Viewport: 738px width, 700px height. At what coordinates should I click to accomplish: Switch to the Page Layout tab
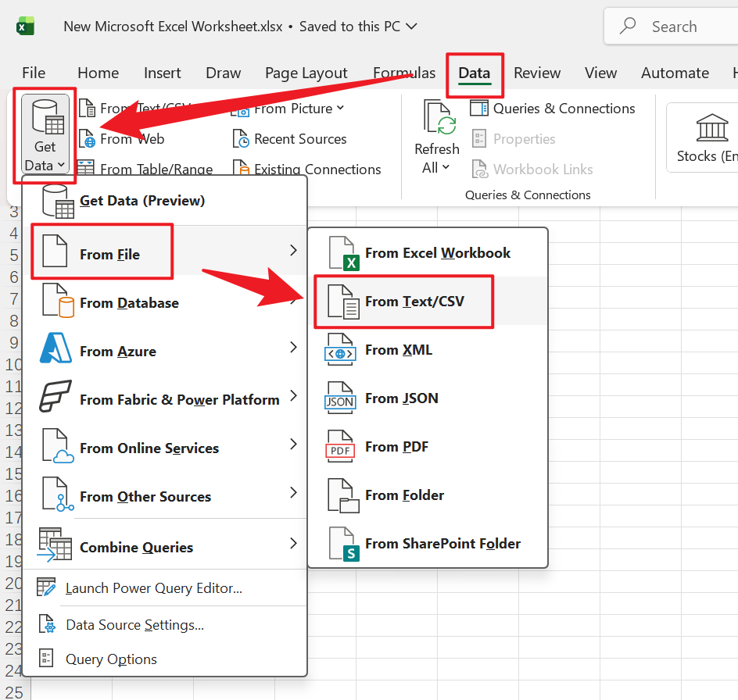point(306,73)
